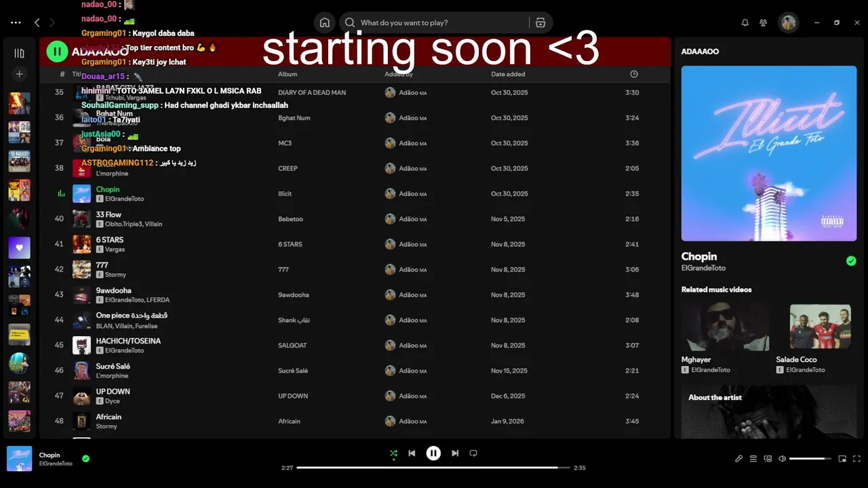Open the Home button
This screenshot has height=488, width=868.
point(325,22)
